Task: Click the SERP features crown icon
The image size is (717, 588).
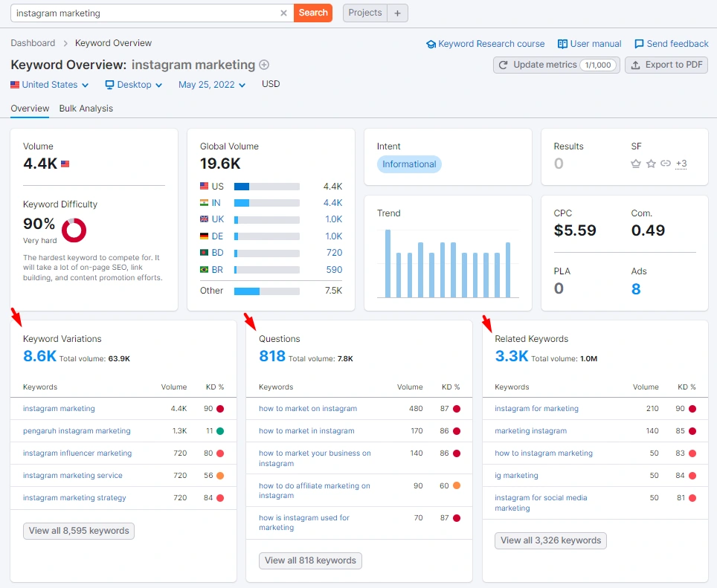Action: coord(636,164)
